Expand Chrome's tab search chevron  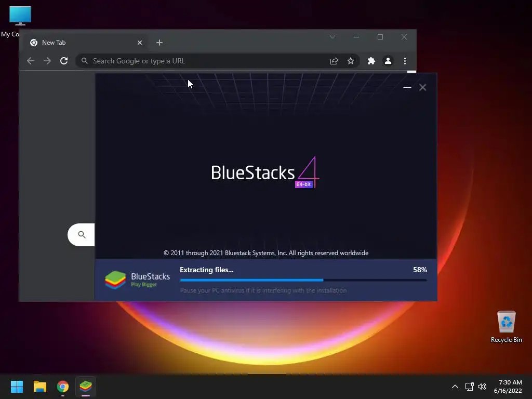click(x=332, y=37)
